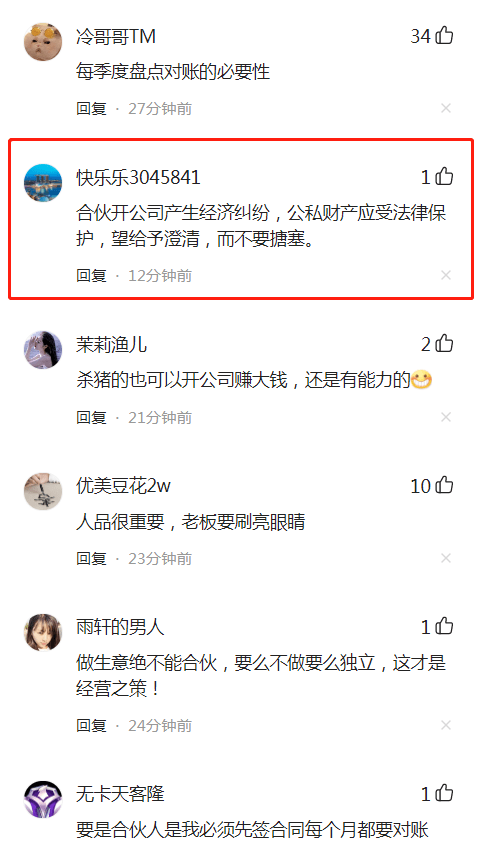Screen dimensions: 482x853
Task: Reply to 冷哥哥TM's comment
Action: click(x=91, y=108)
